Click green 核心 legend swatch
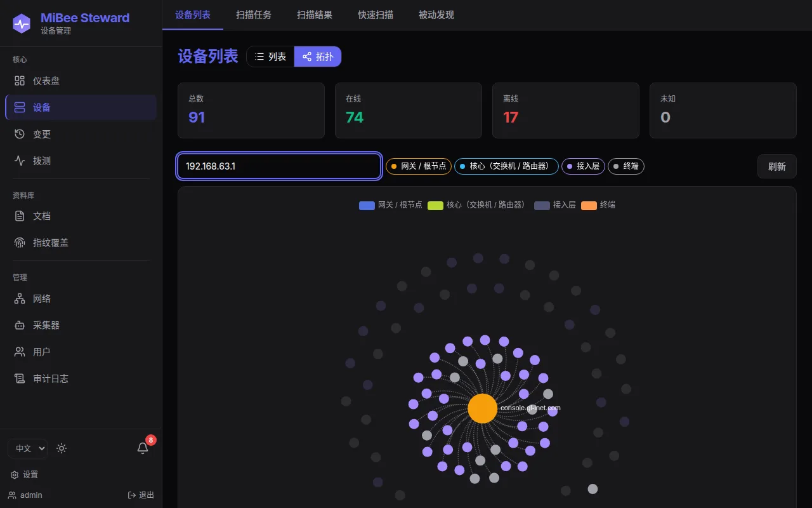 coord(435,205)
